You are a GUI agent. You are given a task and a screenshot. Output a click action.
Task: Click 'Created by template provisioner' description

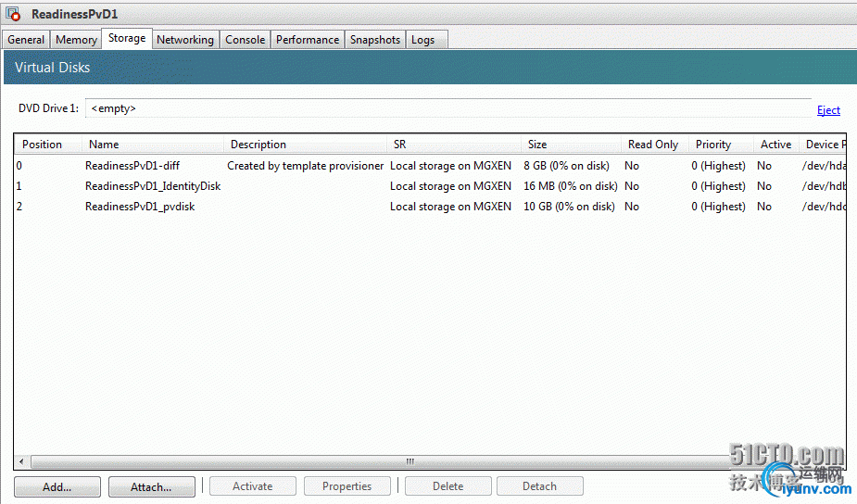[305, 166]
